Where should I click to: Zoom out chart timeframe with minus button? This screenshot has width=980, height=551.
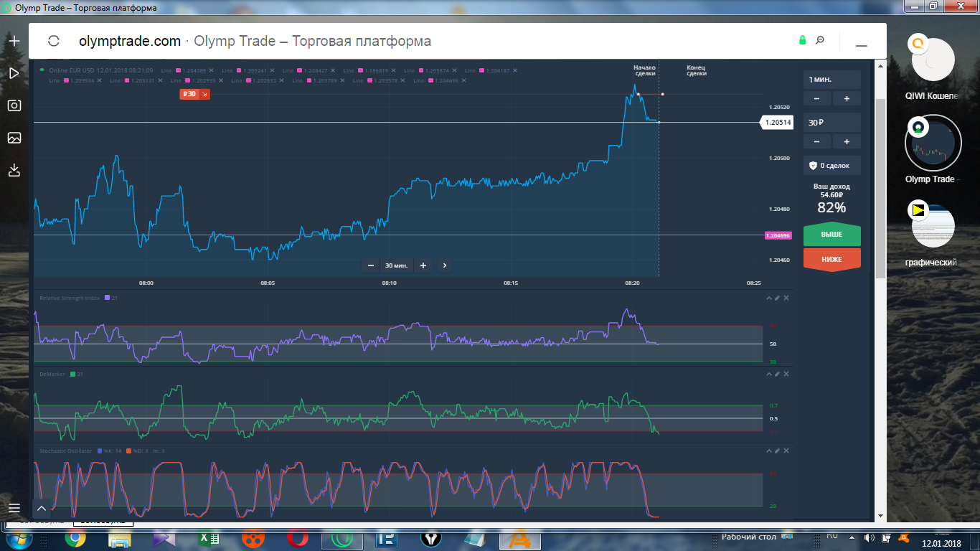coord(371,265)
